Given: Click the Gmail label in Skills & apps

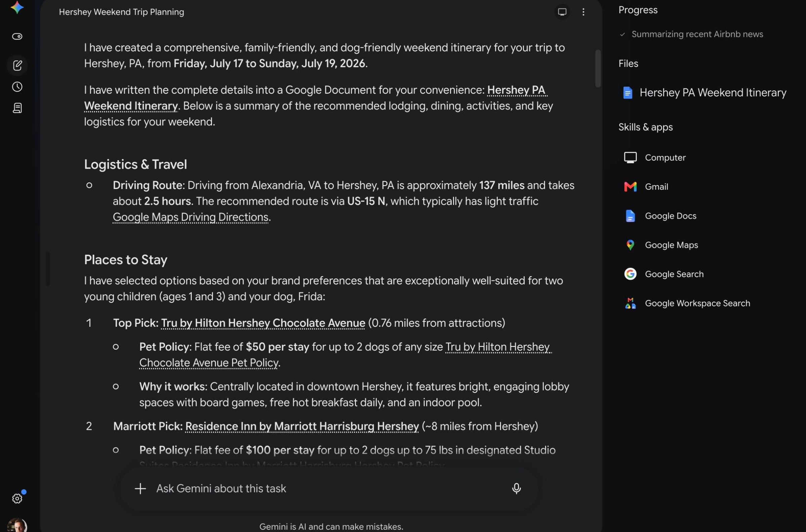Looking at the screenshot, I should [657, 187].
